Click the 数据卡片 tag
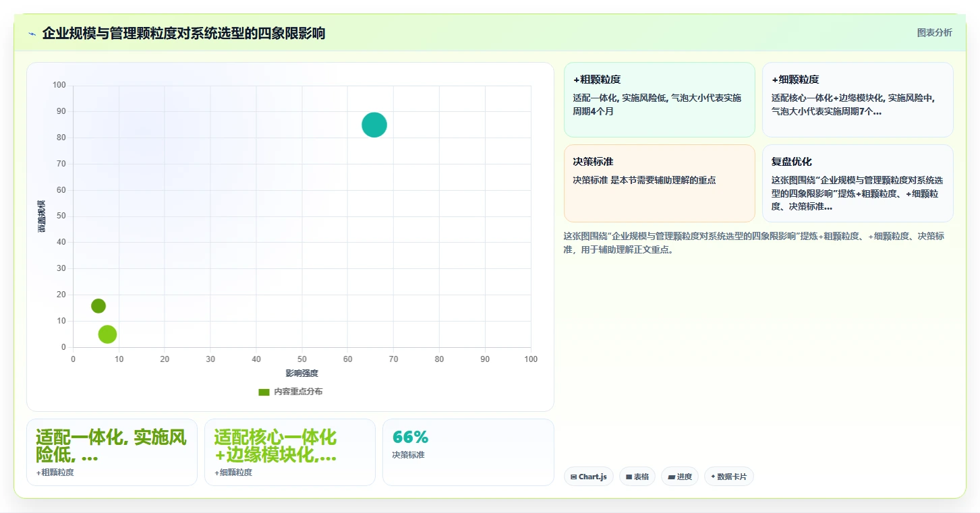Screen dimensions: 980x513 click(x=728, y=477)
